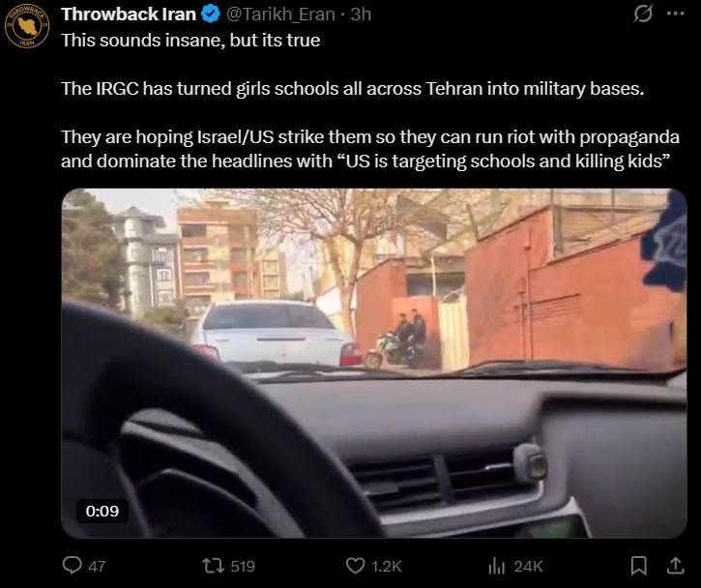Viewport: 701px width, 588px height.
Task: Open the view analytics bar-chart icon
Action: pyautogui.click(x=496, y=566)
